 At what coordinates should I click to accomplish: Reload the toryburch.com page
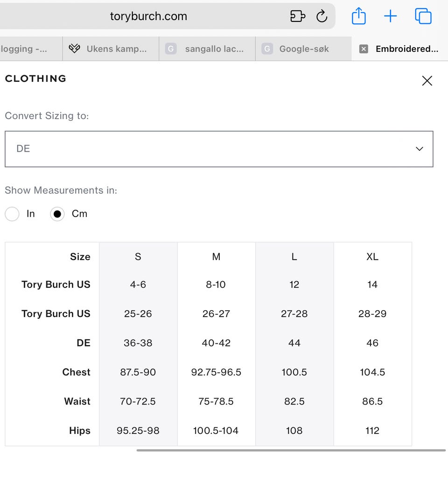pyautogui.click(x=322, y=16)
